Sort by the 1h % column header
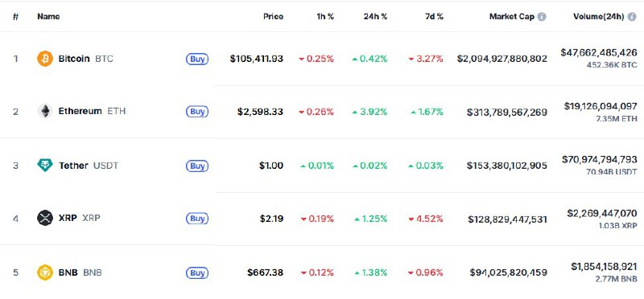 pos(325,17)
